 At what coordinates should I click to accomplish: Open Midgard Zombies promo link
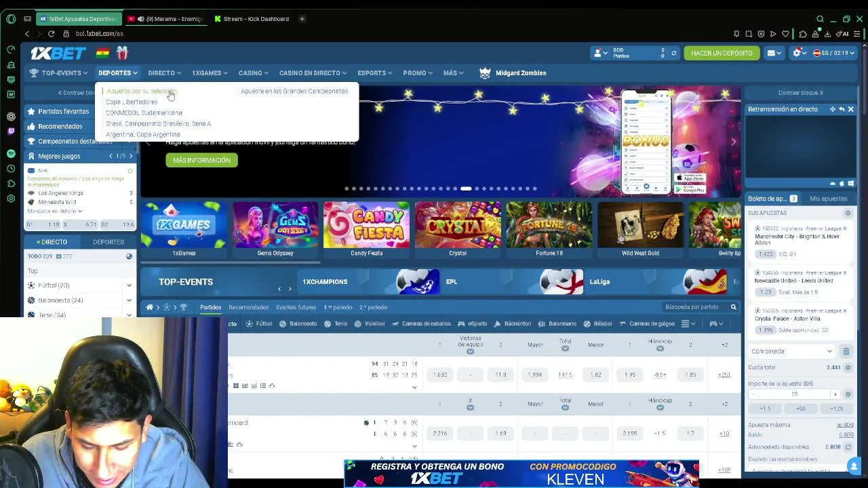[x=513, y=73]
